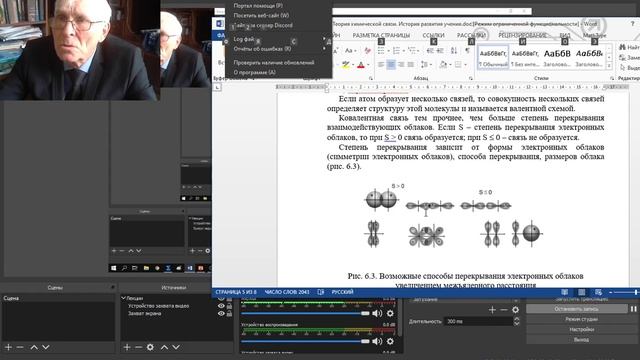
Task: Mute the first mixer channel speaker icon
Action: pos(377,313)
